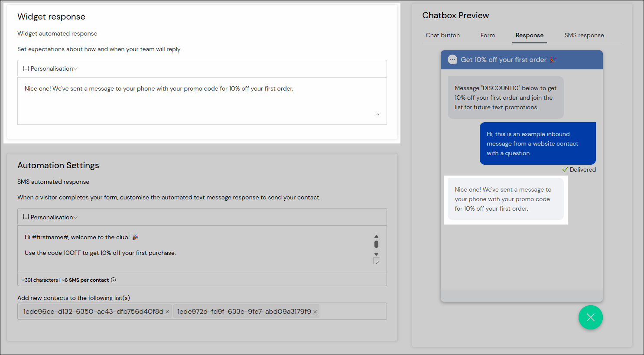
Task: Click the scroll down arrow in SMS text area
Action: 376,254
